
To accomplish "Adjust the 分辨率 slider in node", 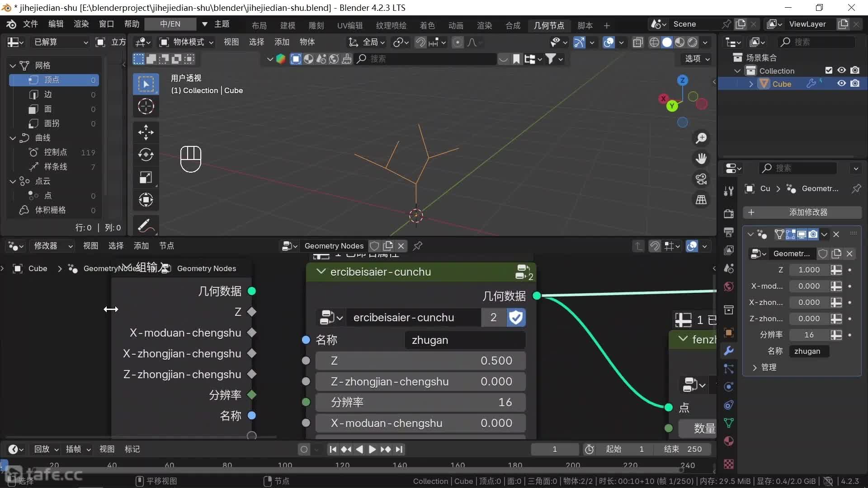I will [x=420, y=402].
